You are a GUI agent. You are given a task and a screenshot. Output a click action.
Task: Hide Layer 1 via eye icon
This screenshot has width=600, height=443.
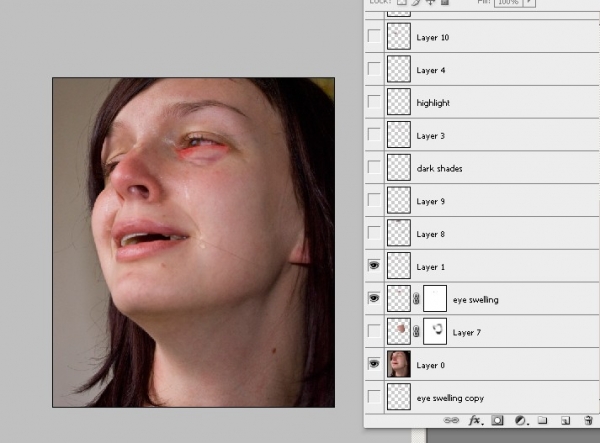pos(374,265)
